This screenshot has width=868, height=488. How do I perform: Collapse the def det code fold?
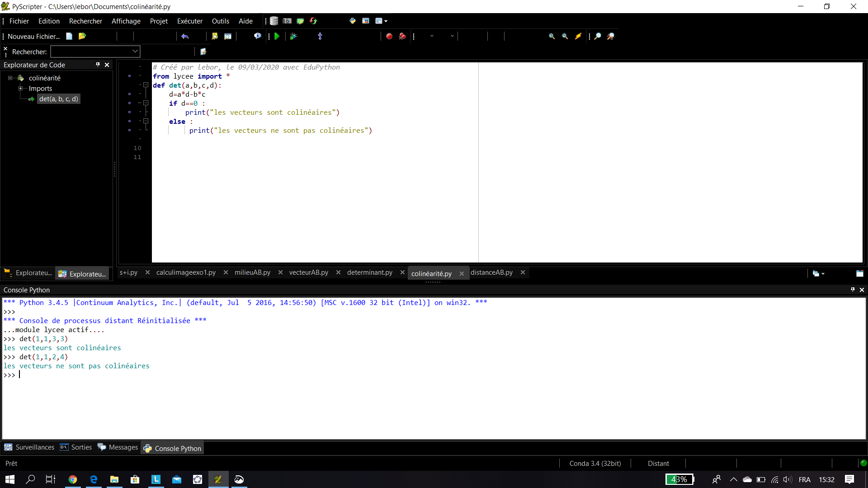pyautogui.click(x=146, y=85)
